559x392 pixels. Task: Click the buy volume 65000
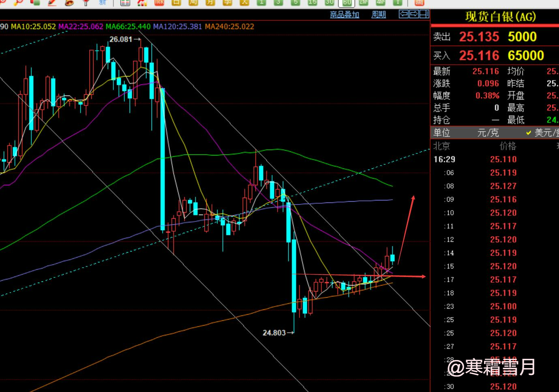[x=526, y=55]
